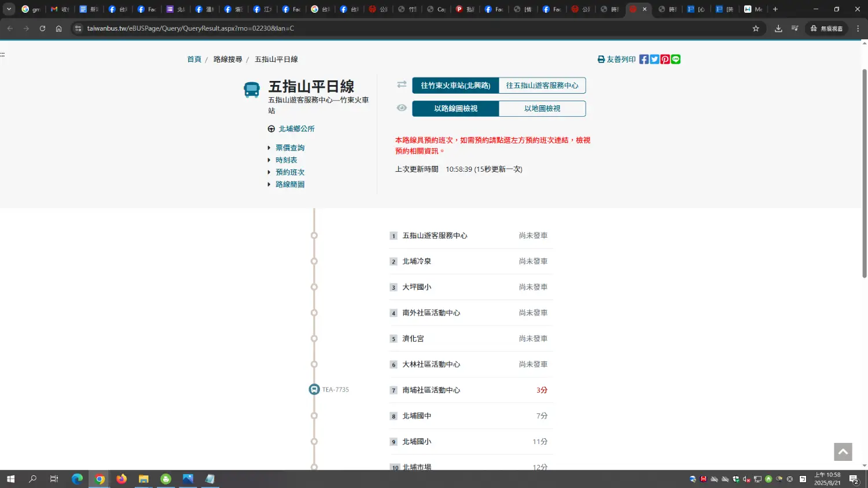
Task: Share page via Facebook icon
Action: pos(643,60)
